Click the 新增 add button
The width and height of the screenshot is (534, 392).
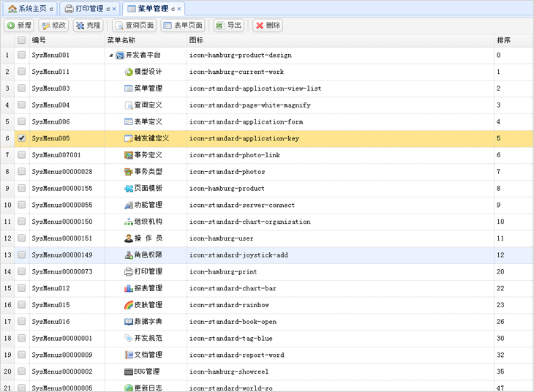click(19, 26)
